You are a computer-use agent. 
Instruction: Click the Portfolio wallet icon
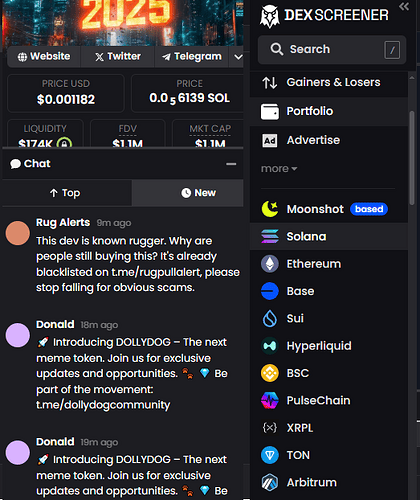pos(270,111)
